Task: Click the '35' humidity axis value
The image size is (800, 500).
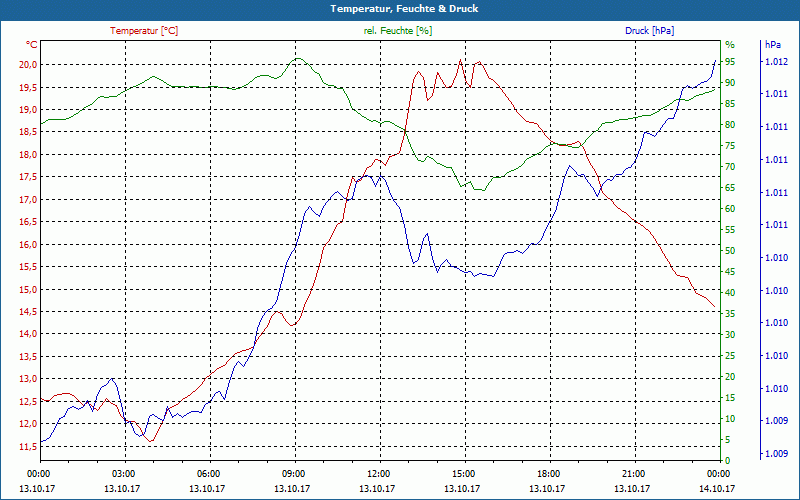Action: [x=730, y=314]
